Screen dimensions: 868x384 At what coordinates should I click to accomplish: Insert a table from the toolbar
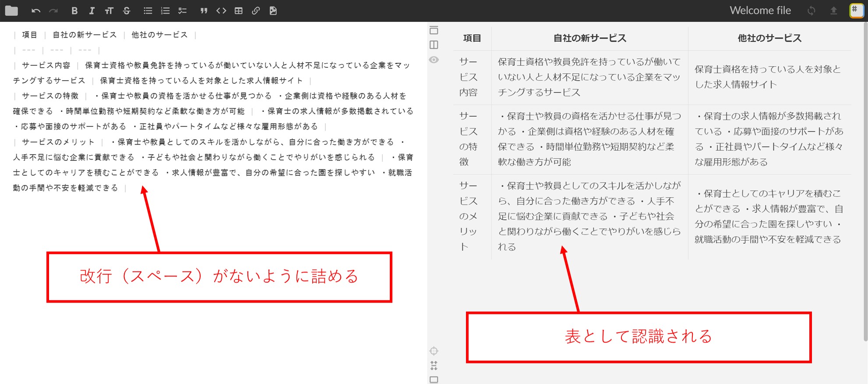[x=239, y=11]
